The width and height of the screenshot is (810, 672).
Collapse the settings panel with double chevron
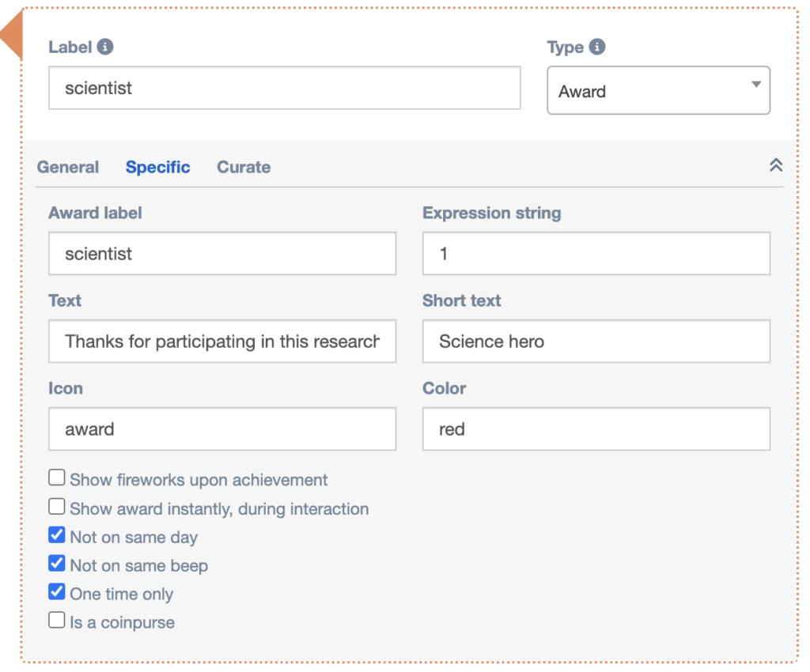point(776,165)
